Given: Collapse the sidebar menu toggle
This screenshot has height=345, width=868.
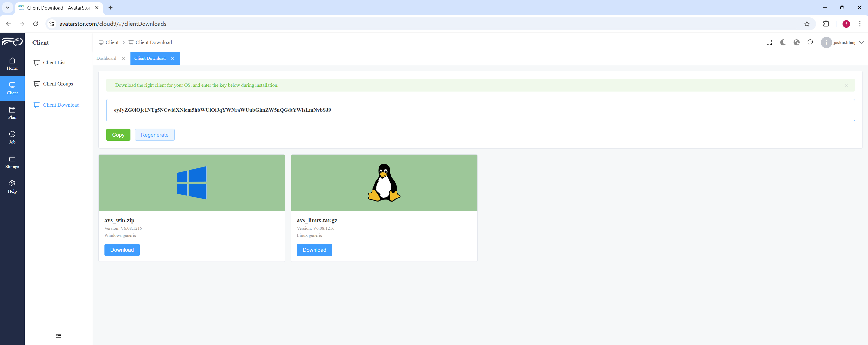Looking at the screenshot, I should (x=59, y=336).
